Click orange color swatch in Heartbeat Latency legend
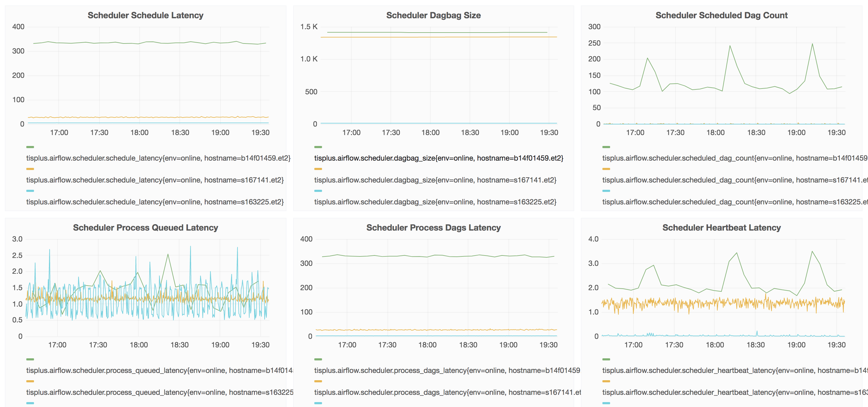Image resolution: width=868 pixels, height=407 pixels. [x=606, y=381]
